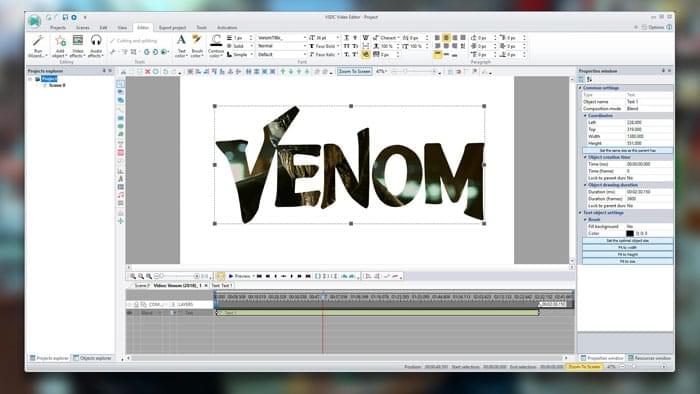The image size is (700, 394).
Task: Toggle center text alignment button
Action: point(446,37)
